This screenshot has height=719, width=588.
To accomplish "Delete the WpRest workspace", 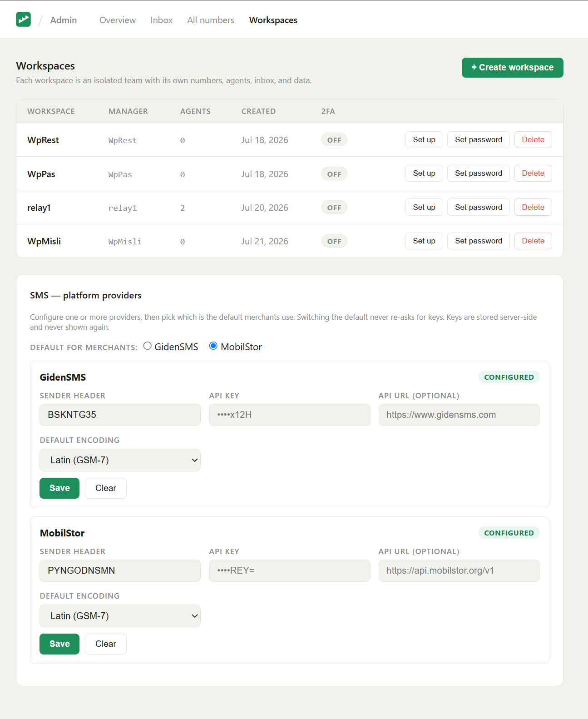I will tap(533, 140).
